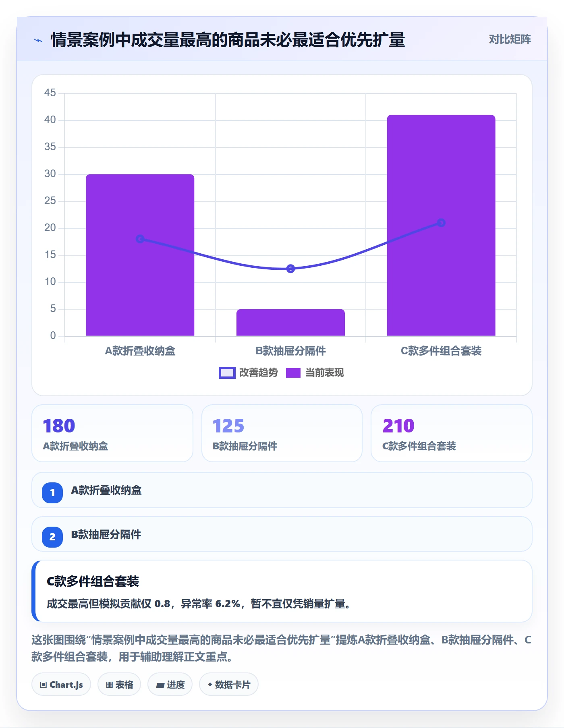The width and height of the screenshot is (564, 728).
Task: Click the B款抽屉分隔件 purple bar
Action: [x=290, y=323]
